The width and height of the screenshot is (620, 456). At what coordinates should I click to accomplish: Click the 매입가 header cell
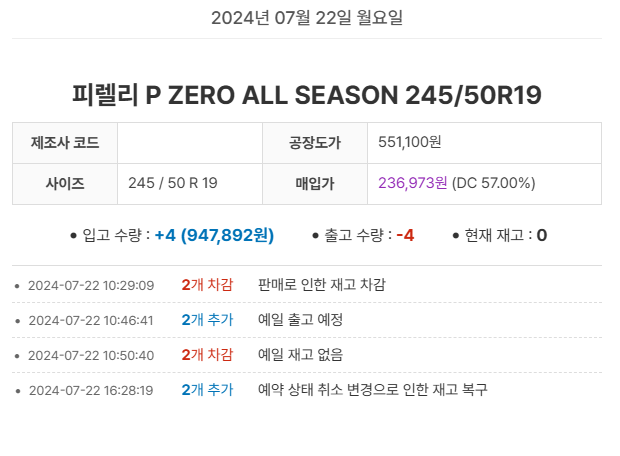314,184
